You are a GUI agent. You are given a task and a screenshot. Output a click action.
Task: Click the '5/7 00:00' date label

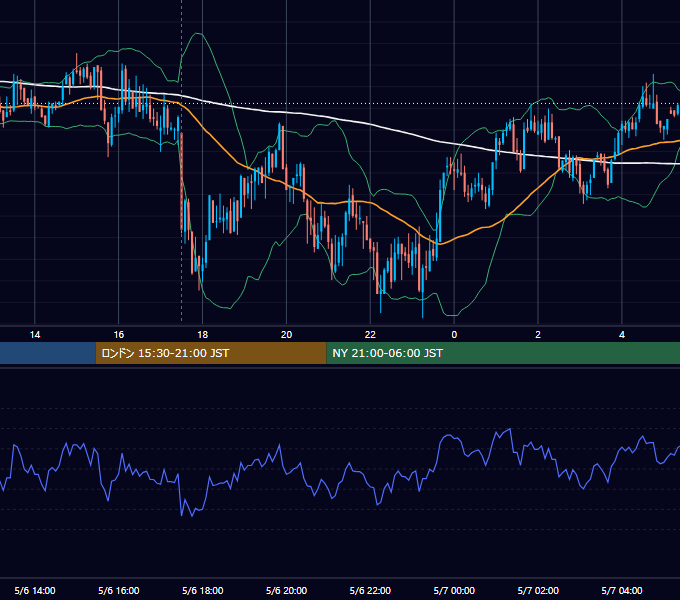[454, 590]
